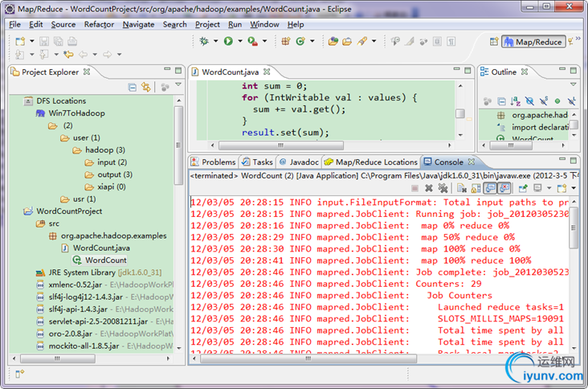Open the Debug button dropdown arrow
The height and width of the screenshot is (389, 588).
click(214, 41)
